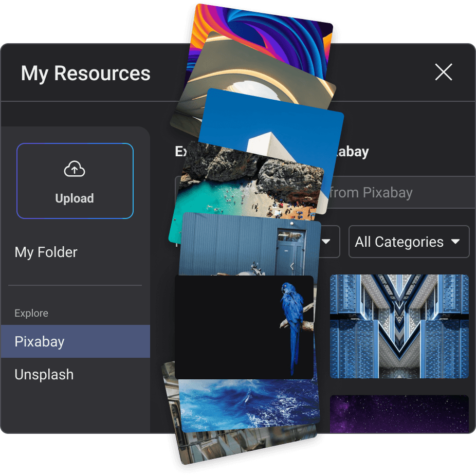Select the blue symmetrical building thumbnail
The height and width of the screenshot is (476, 476).
pyautogui.click(x=399, y=326)
